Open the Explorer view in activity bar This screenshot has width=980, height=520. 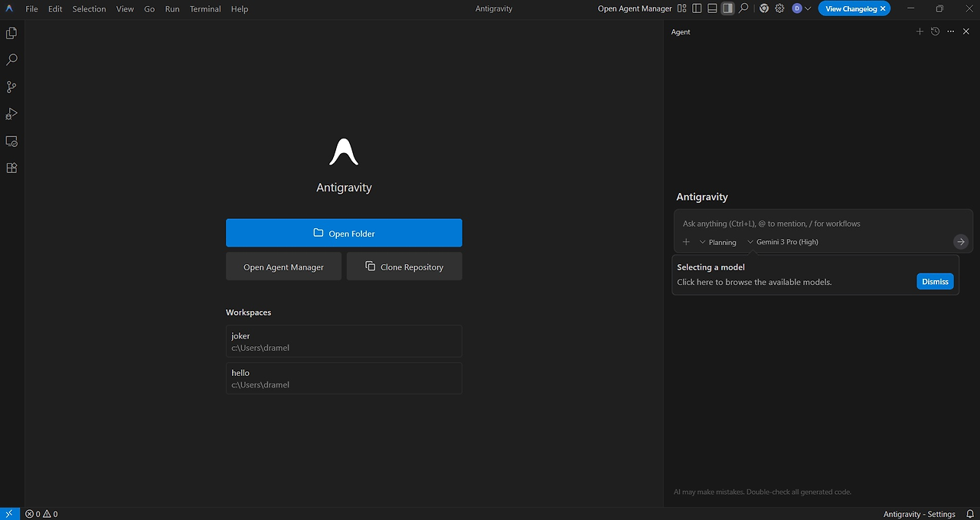pos(11,33)
